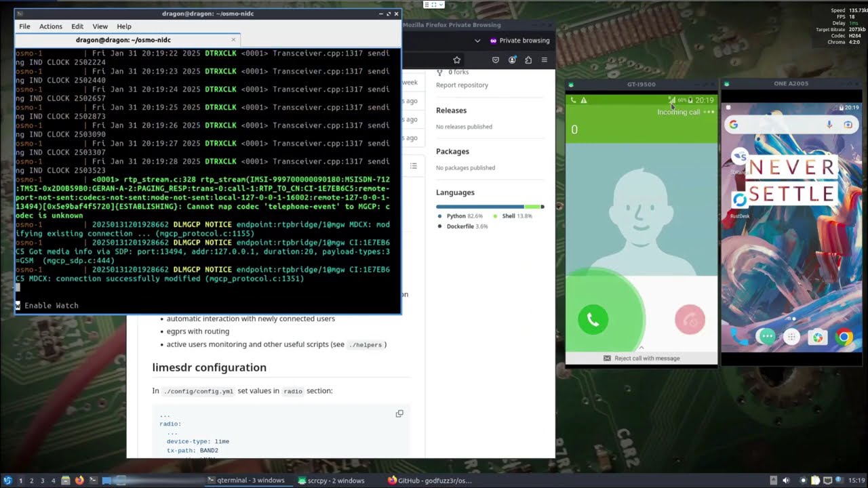Image resolution: width=868 pixels, height=488 pixels.
Task: Switch to workspace 2 in the pager
Action: [x=31, y=481]
